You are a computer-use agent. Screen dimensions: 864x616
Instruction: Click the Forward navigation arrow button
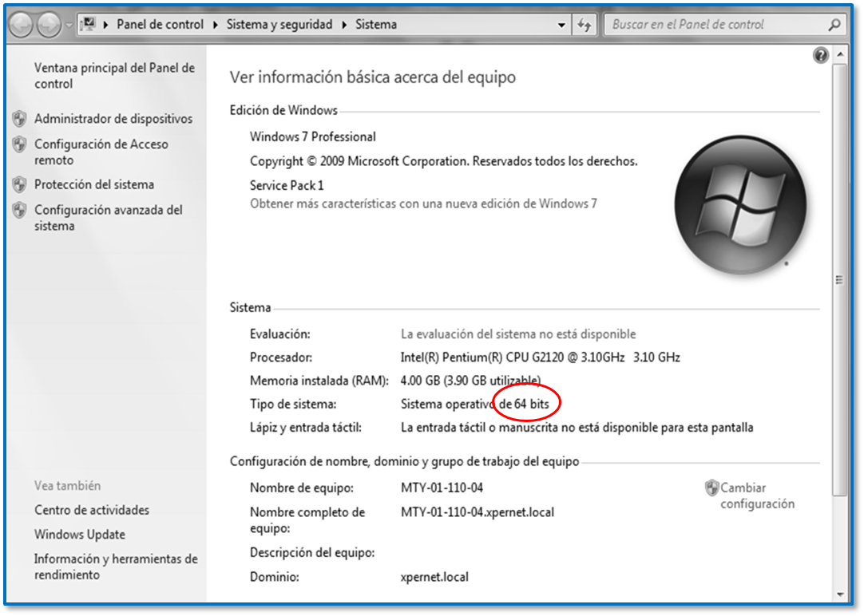click(49, 26)
